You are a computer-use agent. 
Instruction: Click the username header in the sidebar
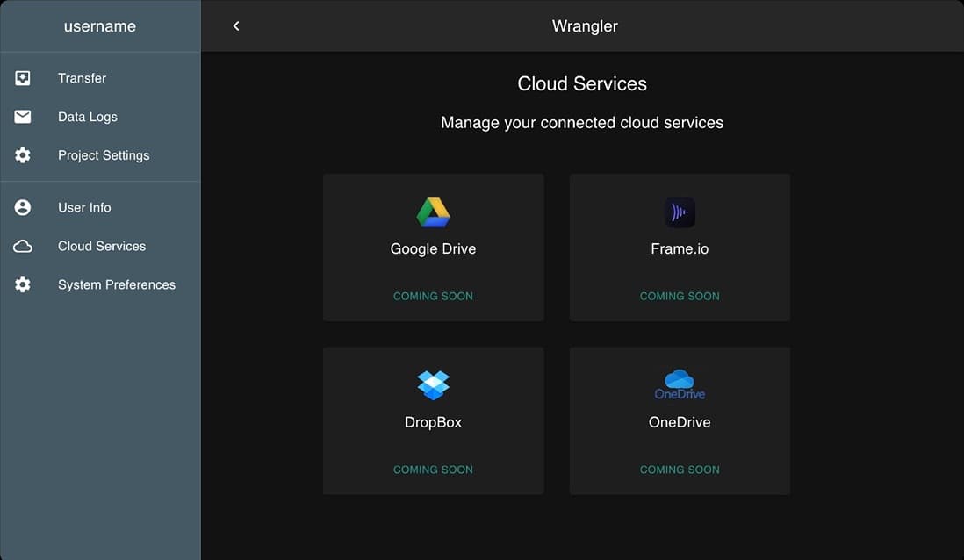[x=100, y=26]
